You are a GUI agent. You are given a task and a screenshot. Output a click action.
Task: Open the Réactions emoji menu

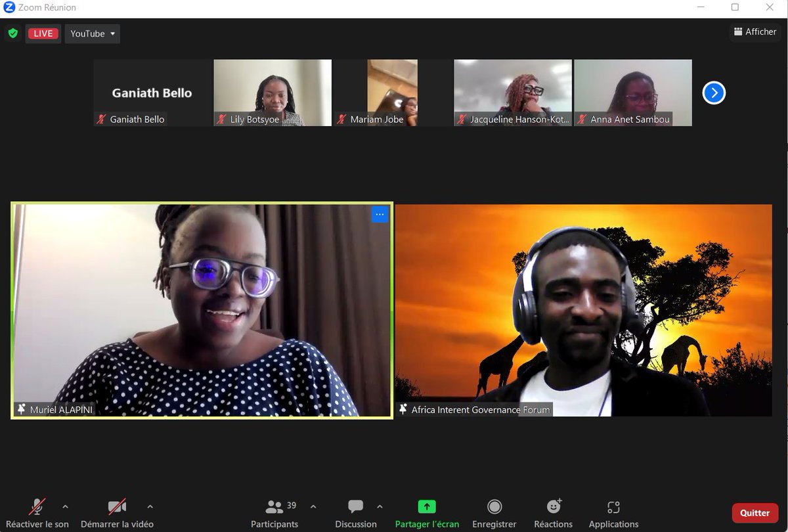pos(554,513)
